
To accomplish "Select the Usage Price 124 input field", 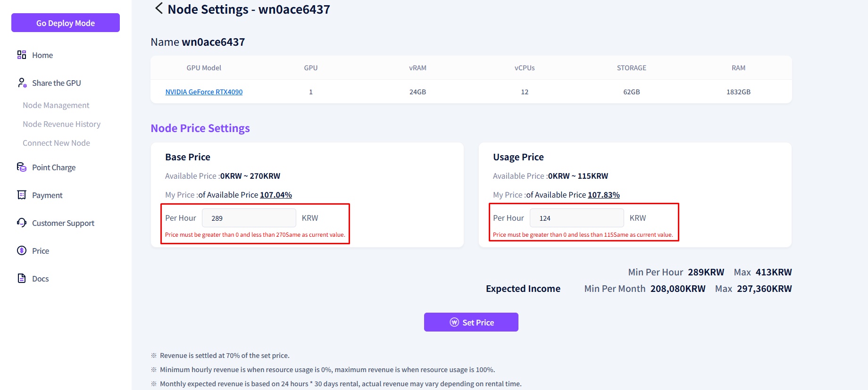I will click(576, 217).
